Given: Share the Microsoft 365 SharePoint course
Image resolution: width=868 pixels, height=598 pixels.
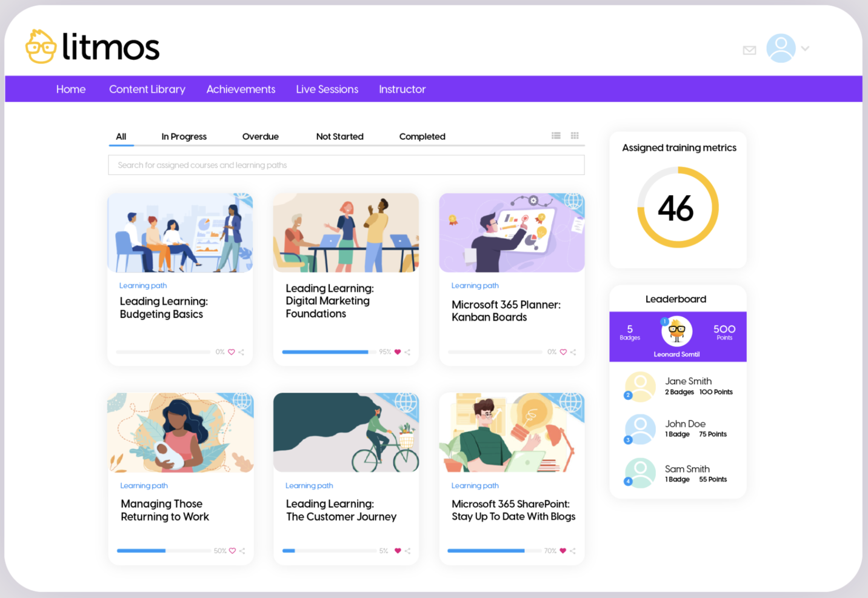Looking at the screenshot, I should [x=573, y=551].
